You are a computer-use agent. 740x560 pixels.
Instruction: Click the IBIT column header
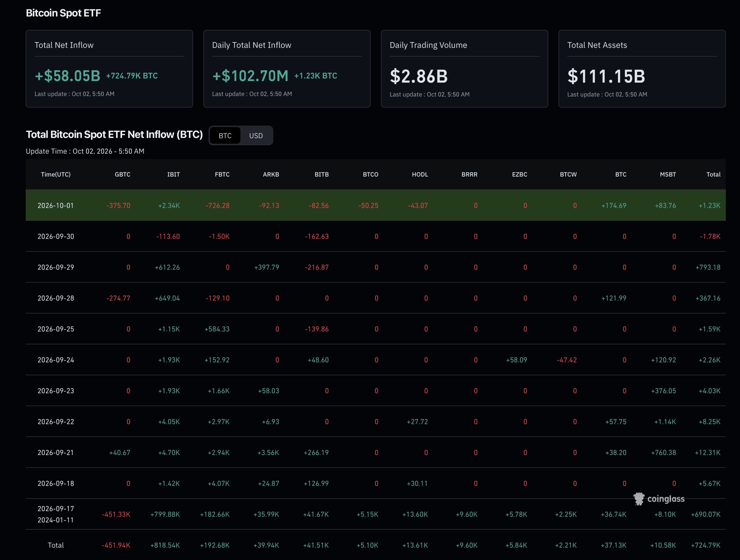coord(173,174)
